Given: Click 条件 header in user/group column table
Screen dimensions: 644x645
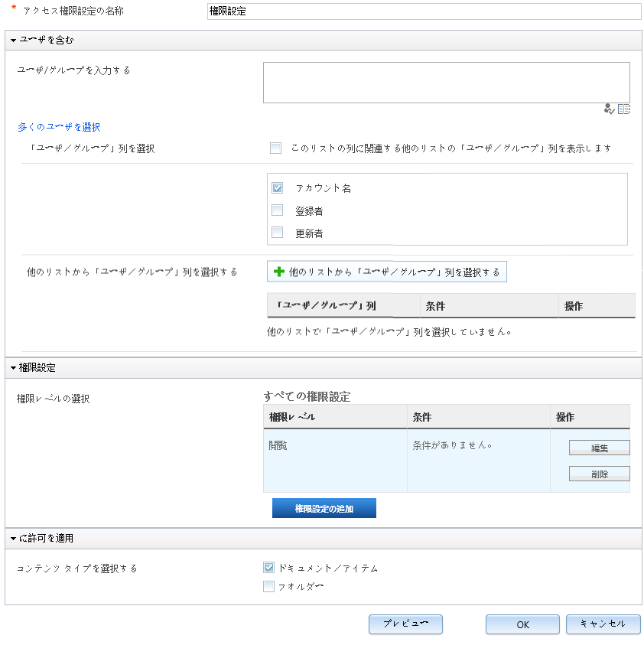Looking at the screenshot, I should click(489, 305).
